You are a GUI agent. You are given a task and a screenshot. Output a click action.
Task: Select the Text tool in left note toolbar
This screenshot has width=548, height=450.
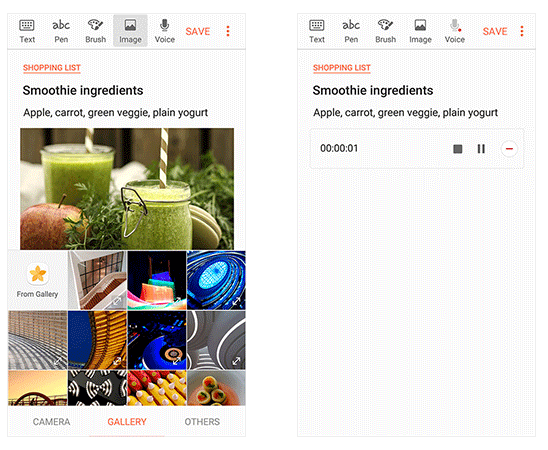27,31
